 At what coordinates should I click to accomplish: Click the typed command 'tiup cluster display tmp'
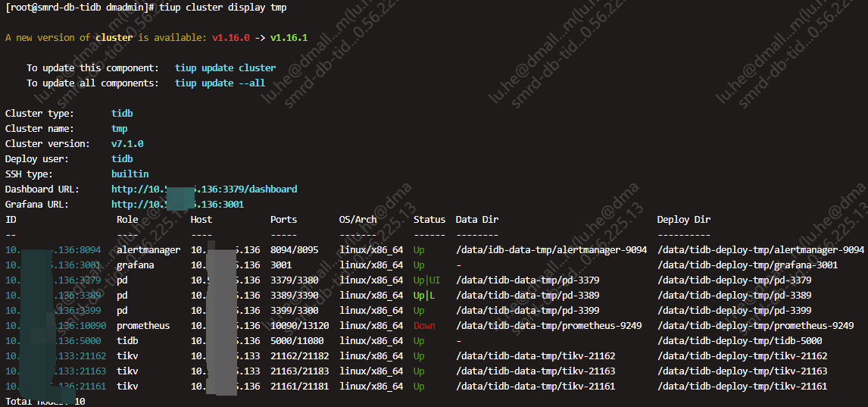click(223, 8)
